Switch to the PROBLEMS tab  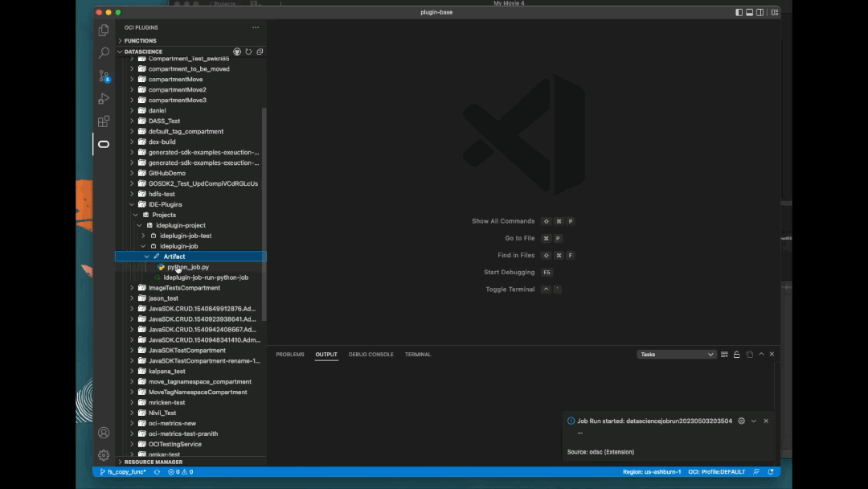pos(289,354)
